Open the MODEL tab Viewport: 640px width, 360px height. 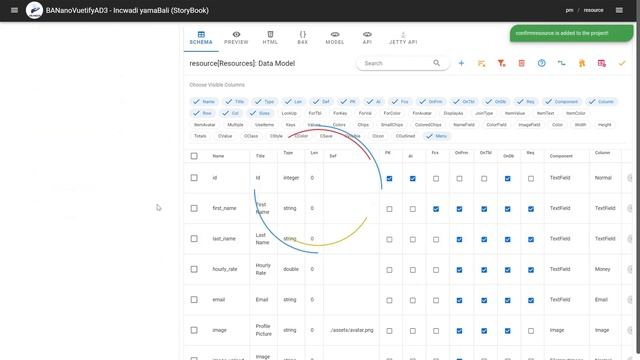tap(335, 38)
